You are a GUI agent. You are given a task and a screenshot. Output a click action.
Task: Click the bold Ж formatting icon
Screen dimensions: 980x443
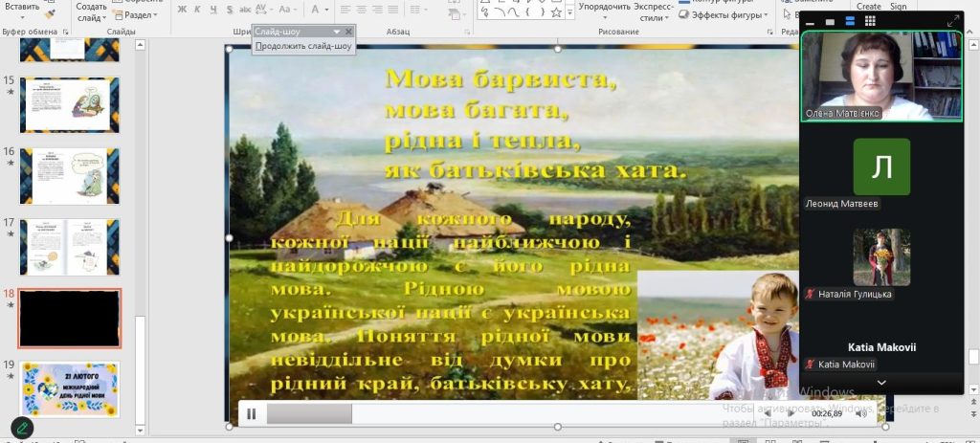tap(182, 10)
